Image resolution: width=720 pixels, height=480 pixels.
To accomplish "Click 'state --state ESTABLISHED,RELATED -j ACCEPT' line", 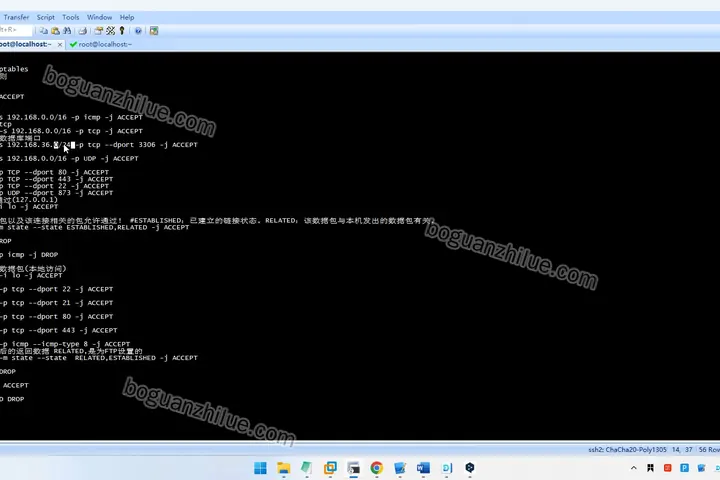I will pos(95,227).
